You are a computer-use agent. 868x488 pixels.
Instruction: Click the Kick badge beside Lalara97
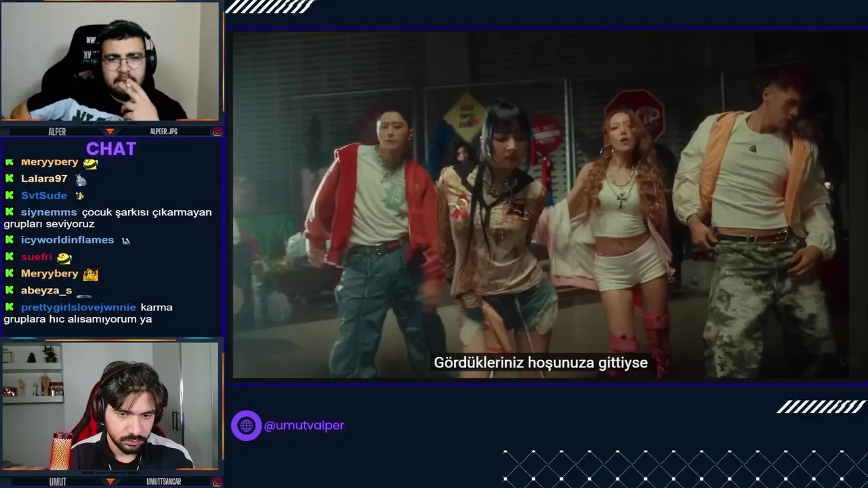click(x=9, y=179)
